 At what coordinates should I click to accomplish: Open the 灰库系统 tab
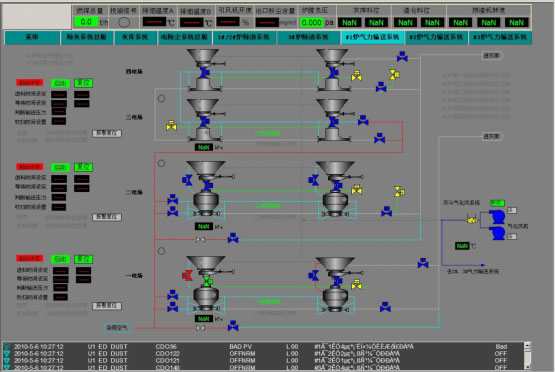click(135, 37)
